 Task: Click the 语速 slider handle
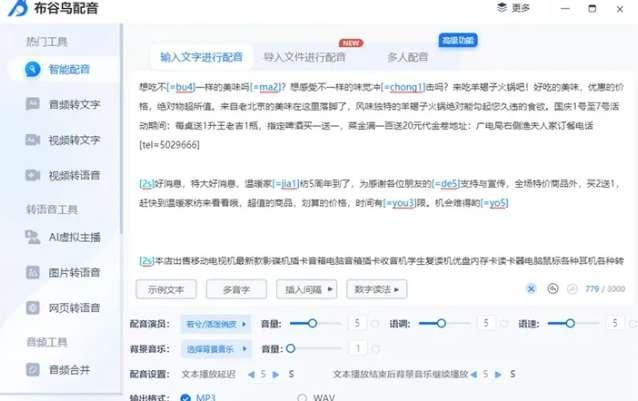(x=570, y=323)
